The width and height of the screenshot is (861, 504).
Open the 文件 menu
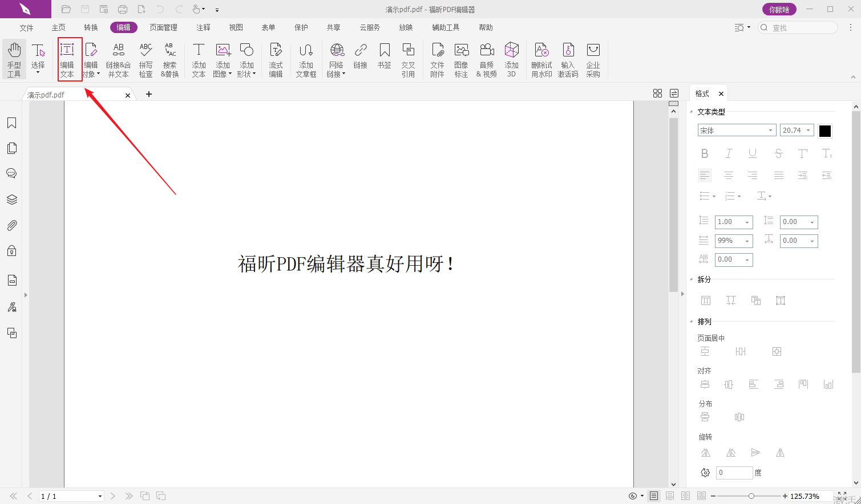pyautogui.click(x=26, y=27)
